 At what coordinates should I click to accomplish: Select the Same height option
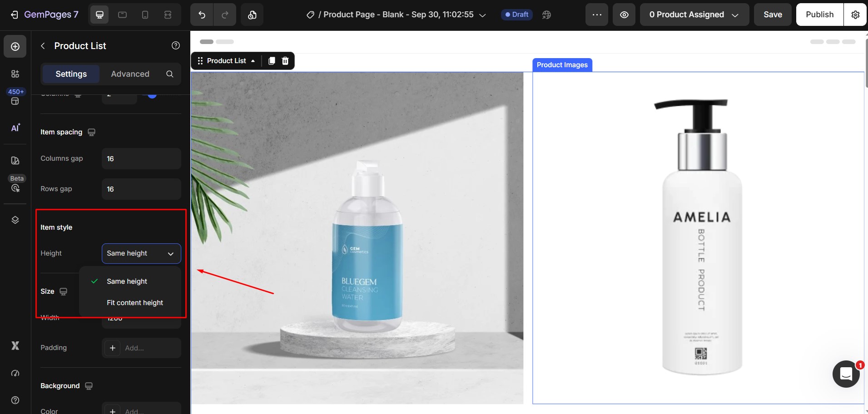[x=130, y=281]
